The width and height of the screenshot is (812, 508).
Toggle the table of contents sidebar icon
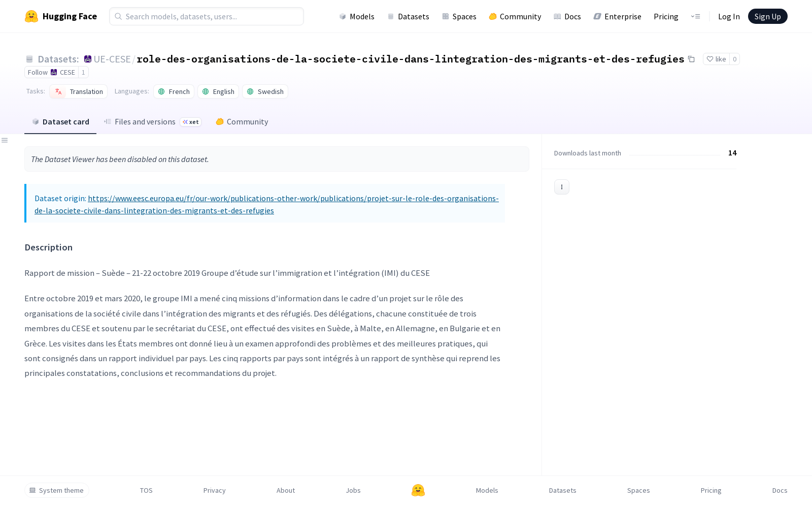point(5,140)
